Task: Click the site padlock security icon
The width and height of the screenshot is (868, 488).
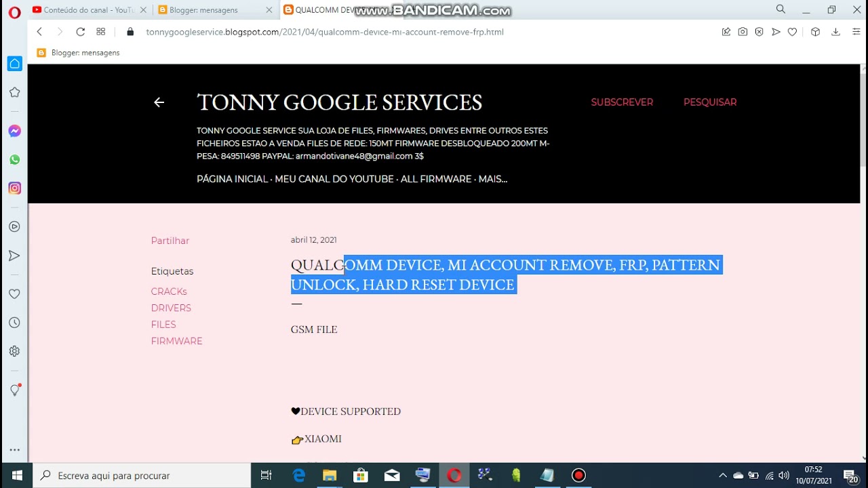Action: point(130,32)
